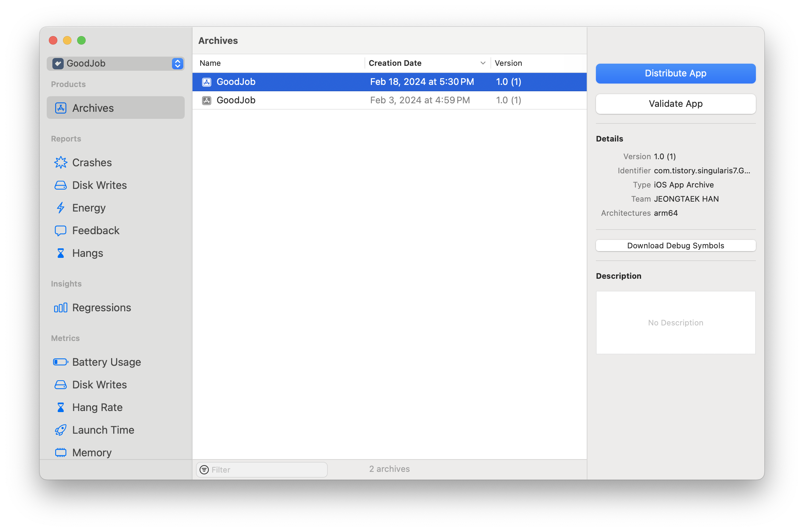Click the Feedback speech bubble icon
Screen dimensions: 804x532
61,230
